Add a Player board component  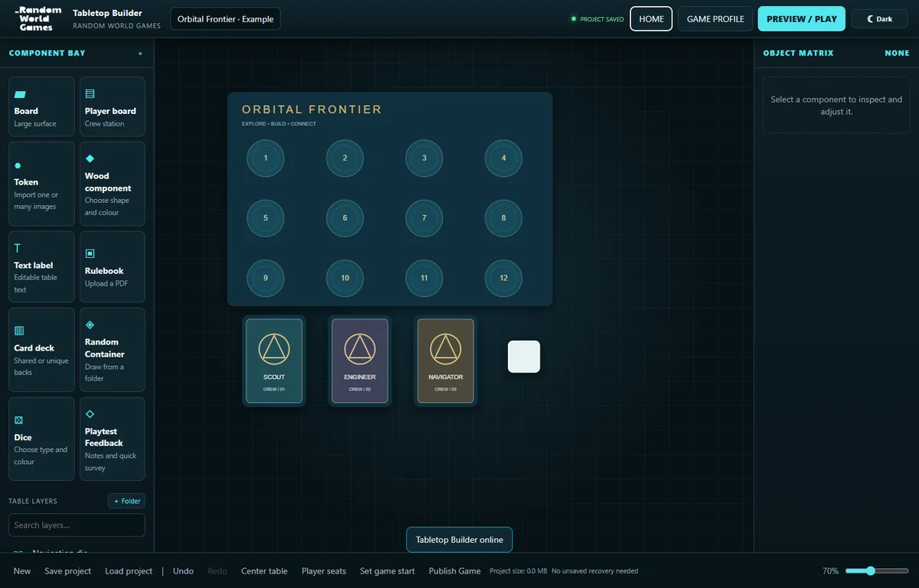coord(112,106)
